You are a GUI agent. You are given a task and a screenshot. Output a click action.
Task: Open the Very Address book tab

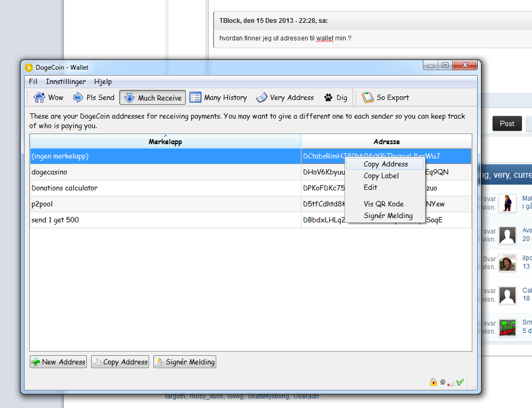coord(285,97)
